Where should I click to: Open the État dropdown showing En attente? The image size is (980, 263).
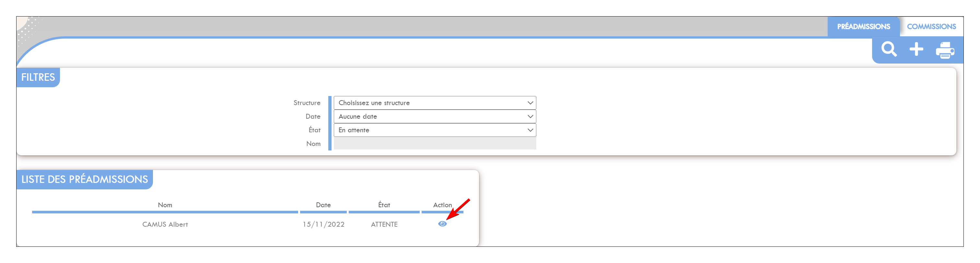(435, 131)
